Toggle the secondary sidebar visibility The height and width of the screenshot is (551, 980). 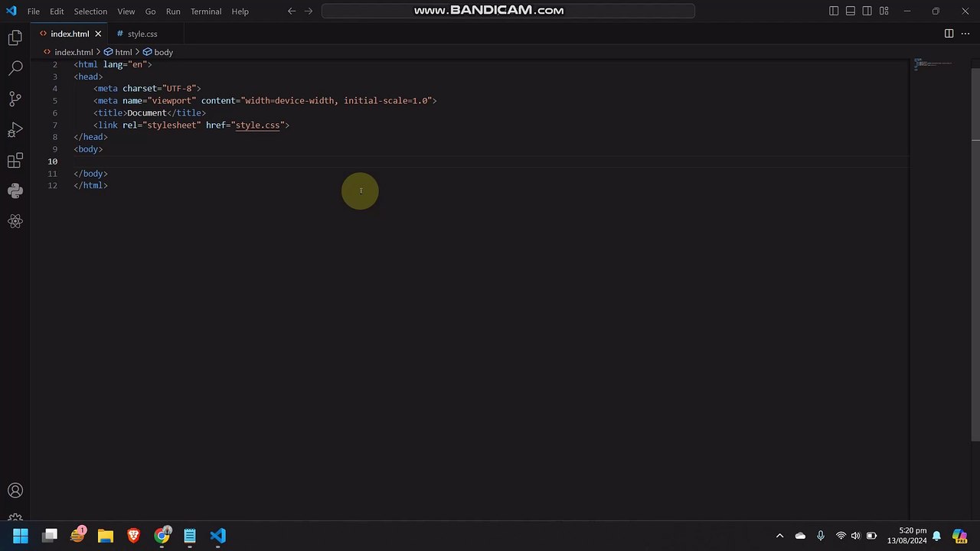pos(867,11)
